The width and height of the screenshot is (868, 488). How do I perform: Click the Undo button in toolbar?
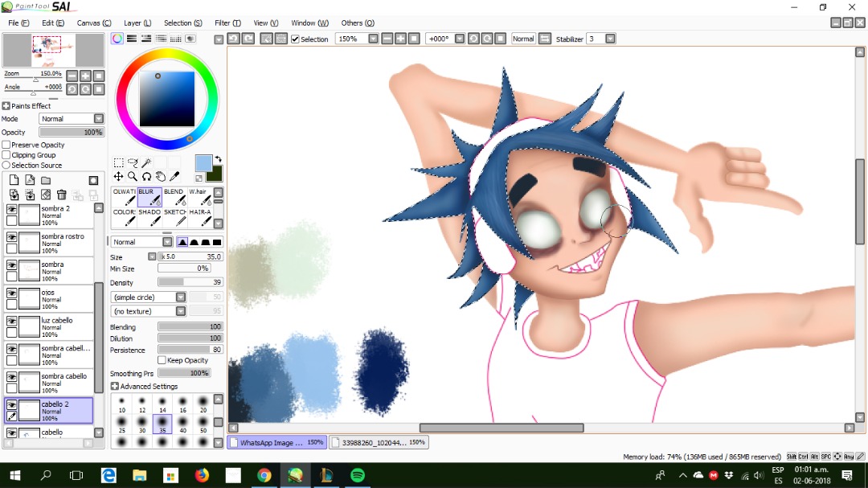coord(233,39)
